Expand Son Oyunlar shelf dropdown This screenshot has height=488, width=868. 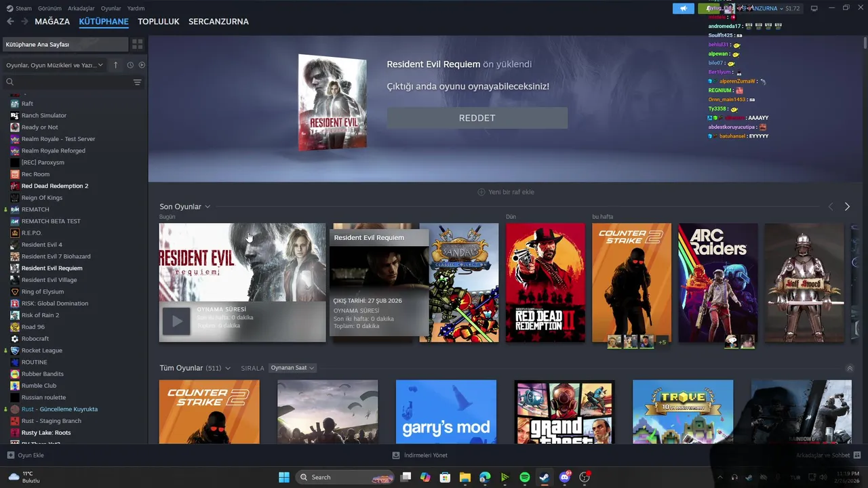208,207
